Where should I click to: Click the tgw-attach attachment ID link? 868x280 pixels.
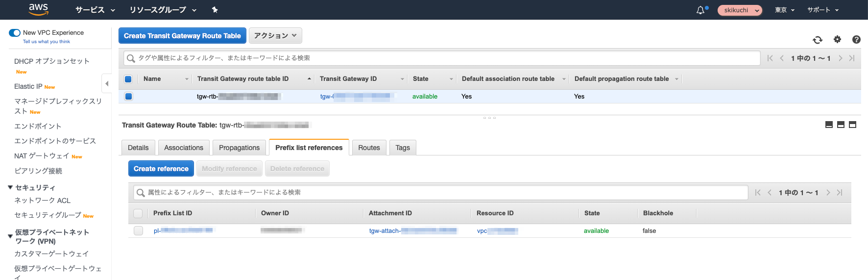[412, 230]
